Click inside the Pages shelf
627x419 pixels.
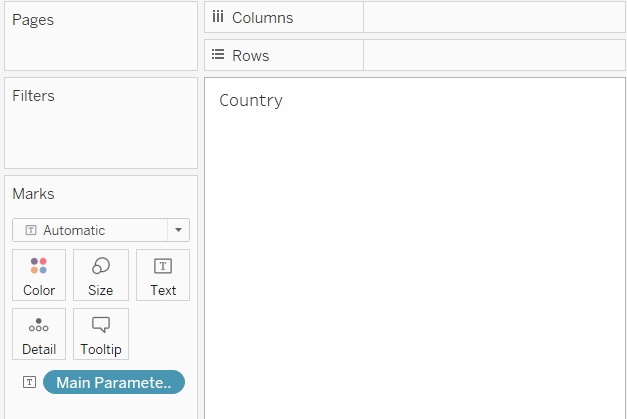(x=100, y=45)
